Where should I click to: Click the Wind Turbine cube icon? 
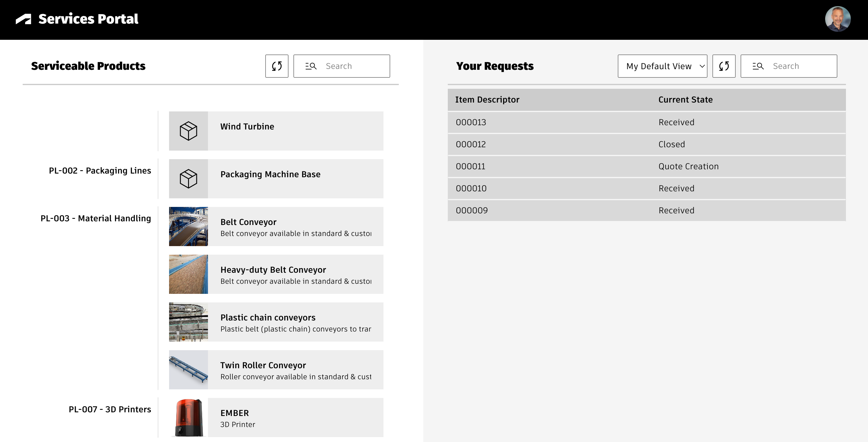coord(188,131)
